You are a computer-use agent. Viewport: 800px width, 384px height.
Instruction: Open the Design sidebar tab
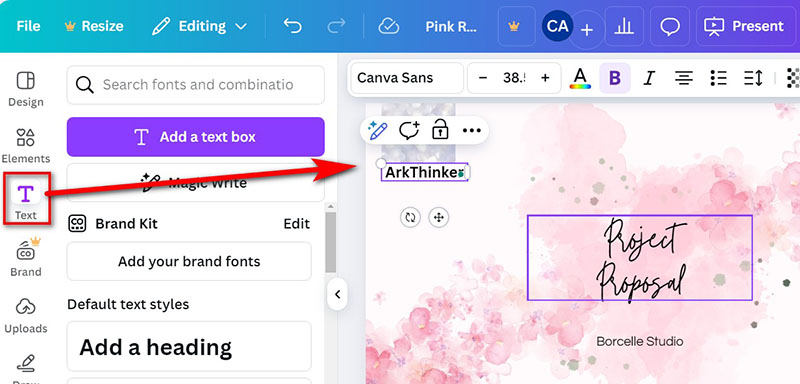[26, 89]
